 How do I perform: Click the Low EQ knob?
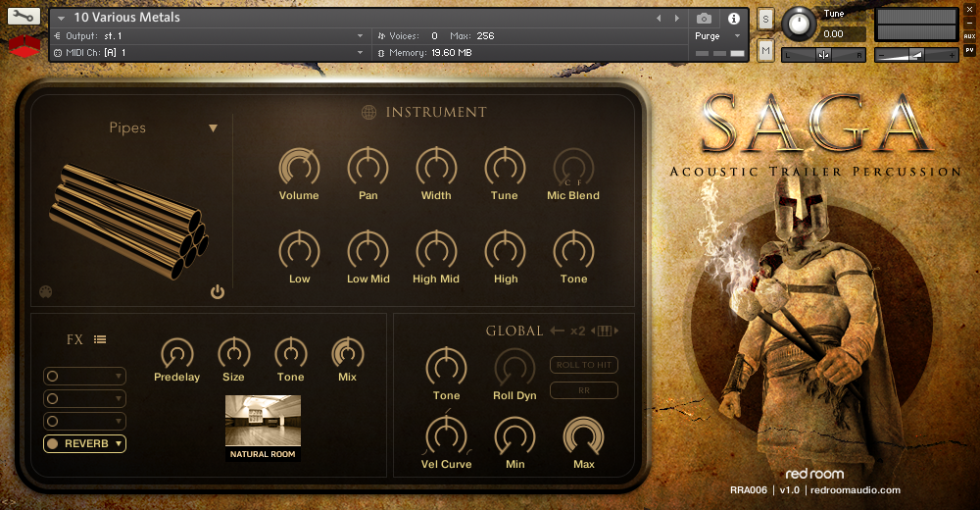tap(299, 251)
